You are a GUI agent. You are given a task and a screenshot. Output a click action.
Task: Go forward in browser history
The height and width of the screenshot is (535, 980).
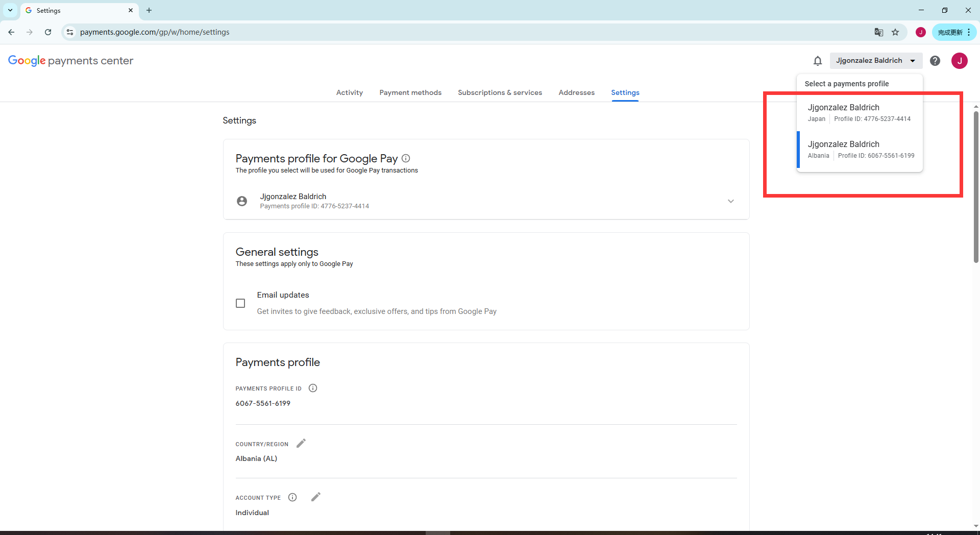point(30,32)
